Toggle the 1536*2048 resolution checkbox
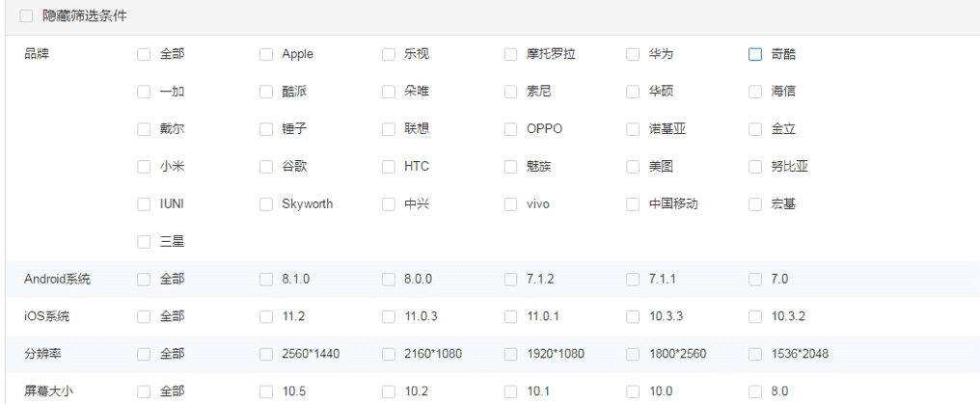Viewport: 980px width, 404px height. 755,354
